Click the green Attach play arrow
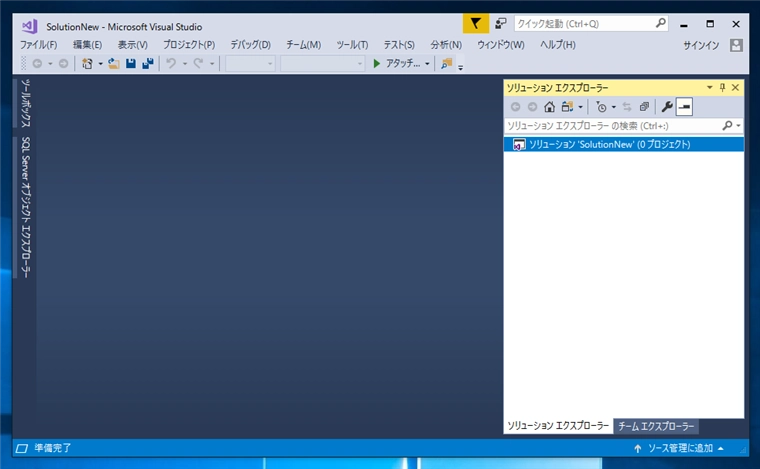The height and width of the screenshot is (469, 760). [x=377, y=63]
